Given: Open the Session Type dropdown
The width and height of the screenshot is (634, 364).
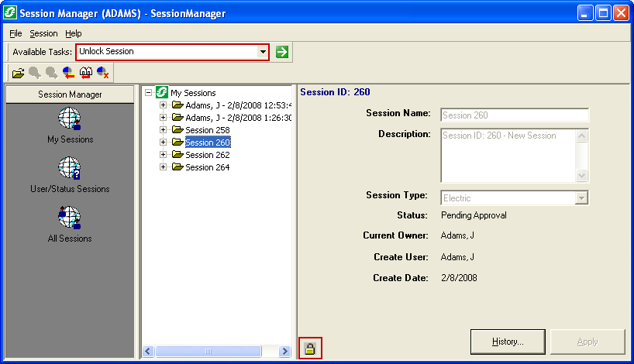Looking at the screenshot, I should (x=582, y=198).
